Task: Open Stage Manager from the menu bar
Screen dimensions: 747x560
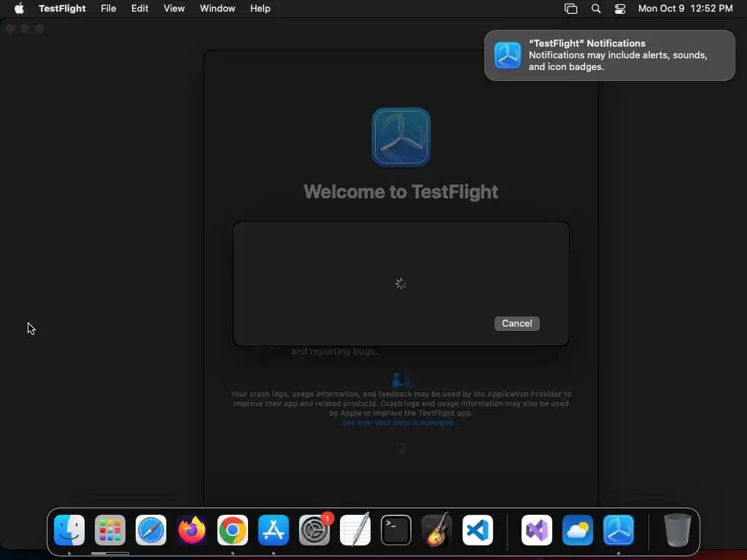Action: [x=570, y=9]
